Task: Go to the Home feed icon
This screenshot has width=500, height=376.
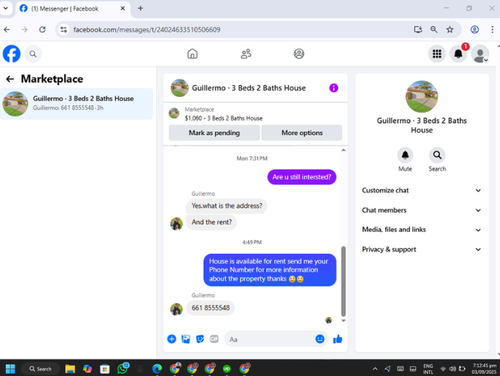Action: pos(192,54)
